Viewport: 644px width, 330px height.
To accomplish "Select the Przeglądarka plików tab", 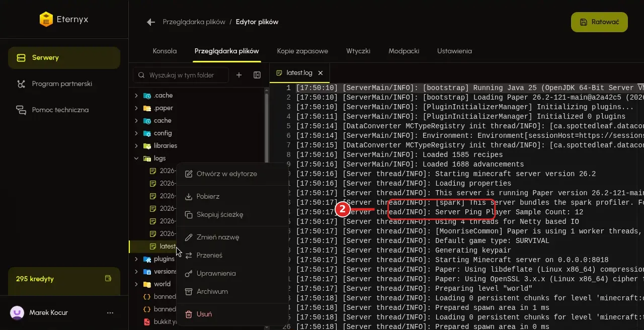I will 226,51.
